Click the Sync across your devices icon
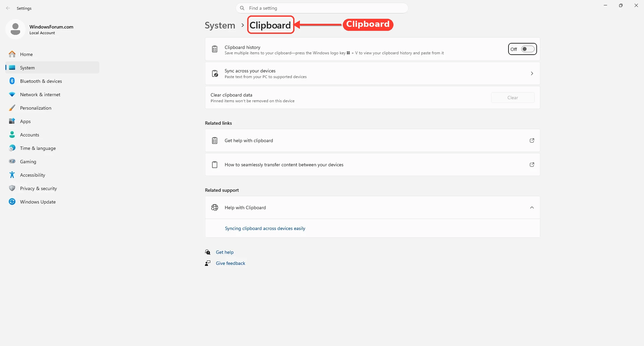644x346 pixels. (215, 73)
